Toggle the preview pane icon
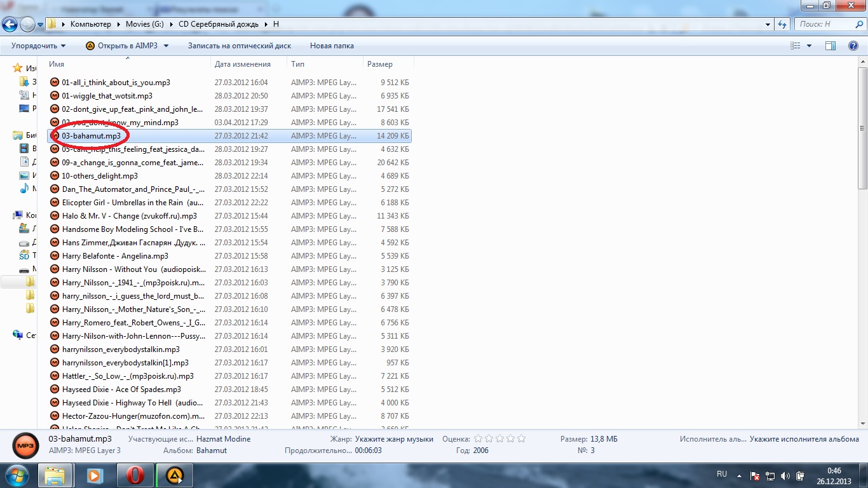 click(x=830, y=46)
